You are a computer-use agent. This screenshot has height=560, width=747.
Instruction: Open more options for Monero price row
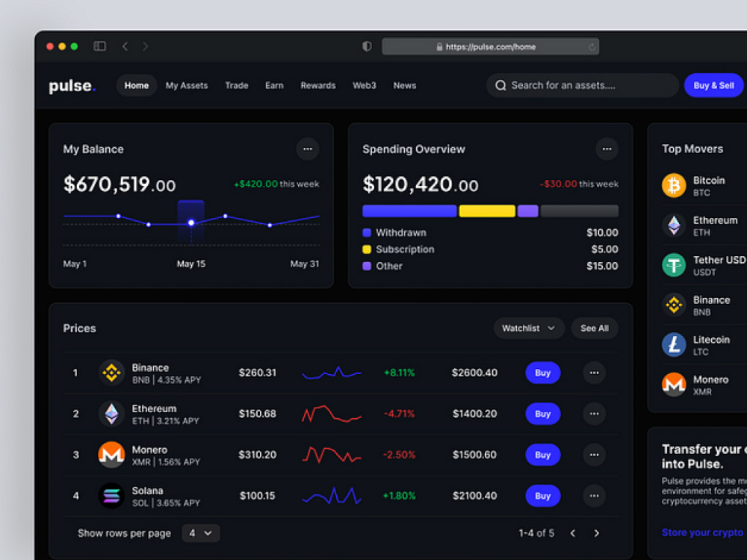point(594,455)
